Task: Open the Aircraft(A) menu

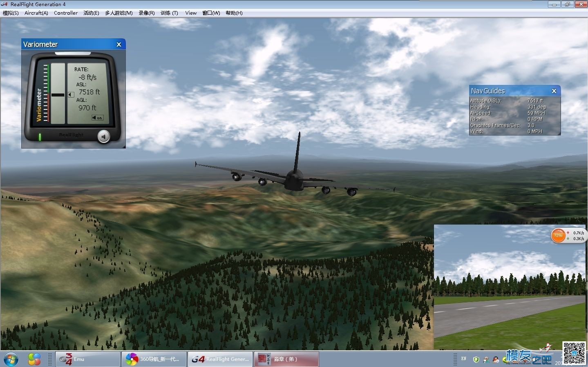Action: coord(36,13)
